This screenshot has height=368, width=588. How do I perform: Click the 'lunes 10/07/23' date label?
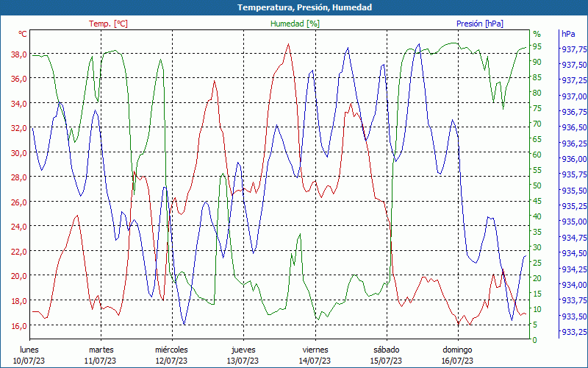(x=29, y=355)
